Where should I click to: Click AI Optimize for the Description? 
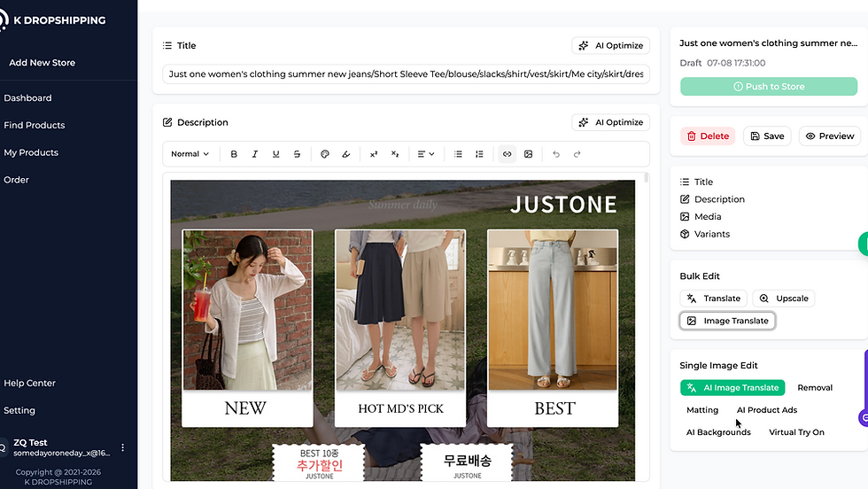[610, 122]
